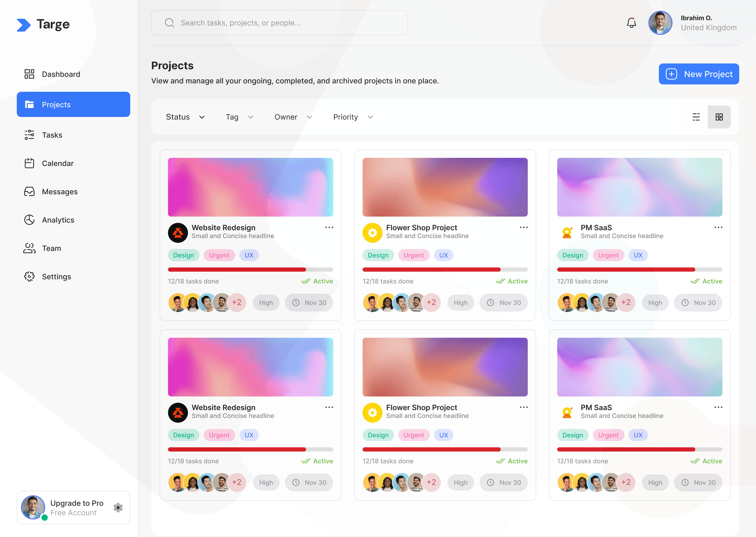Open bottom-row Flower Shop Project orange gradient thumbnail
This screenshot has height=537, width=756.
coord(445,367)
